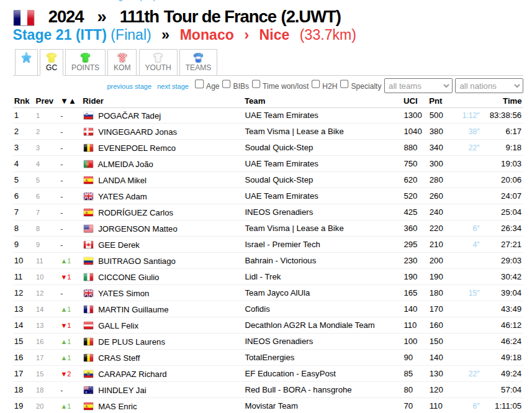Viewport: 532px width, 413px height.
Task: Switch to the YOUTH classification tab
Action: click(x=158, y=62)
